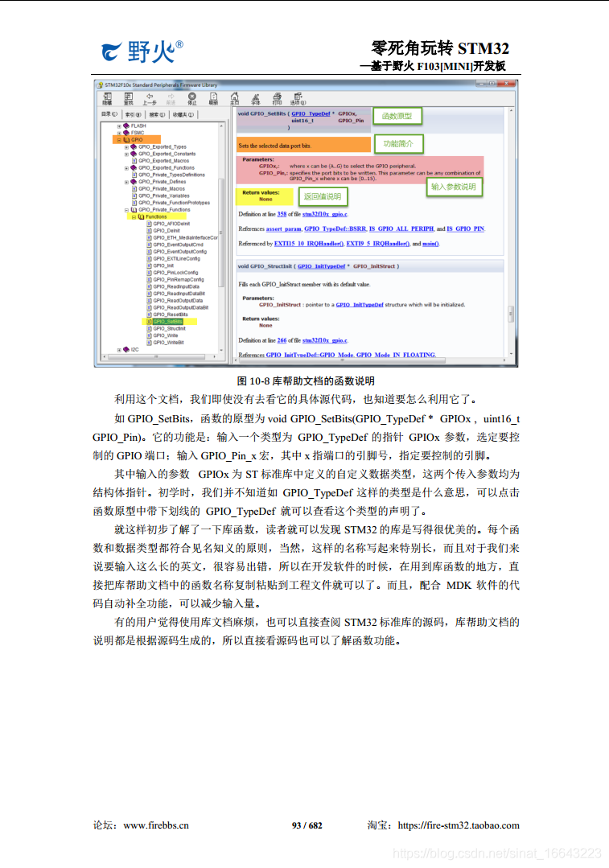Collapse the GPIO_Private_Functions node
The image size is (609, 868).
point(126,210)
